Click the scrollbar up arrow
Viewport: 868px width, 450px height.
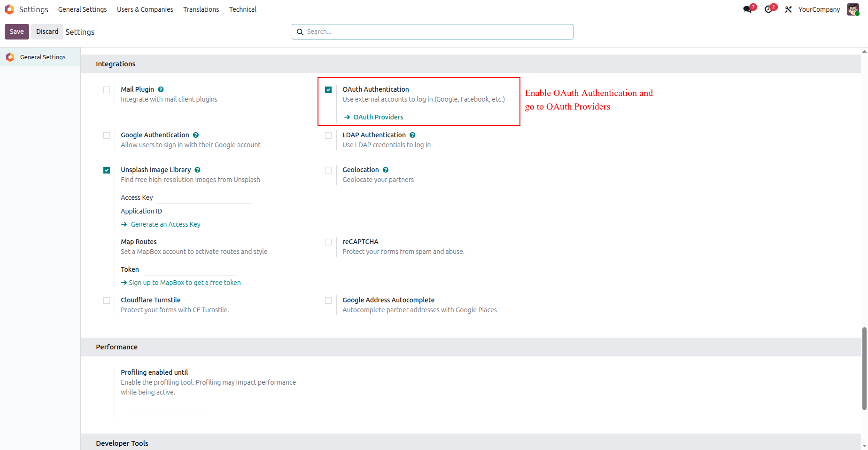click(x=864, y=51)
